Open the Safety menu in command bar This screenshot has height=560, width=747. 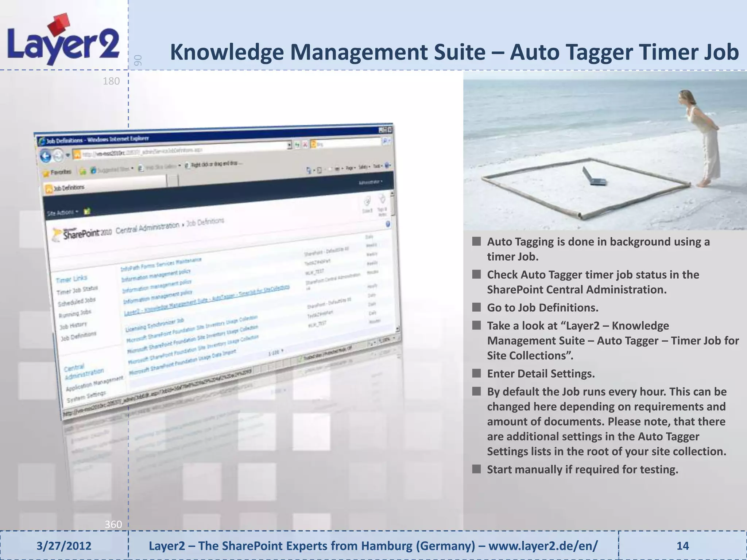(364, 167)
